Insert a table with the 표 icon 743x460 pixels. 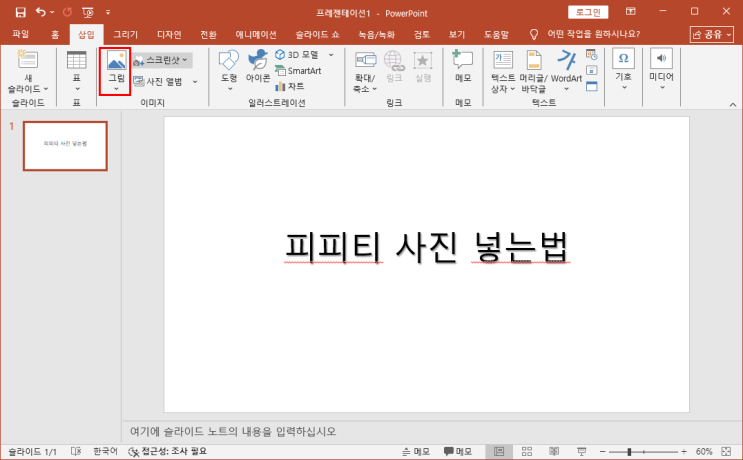coord(76,63)
